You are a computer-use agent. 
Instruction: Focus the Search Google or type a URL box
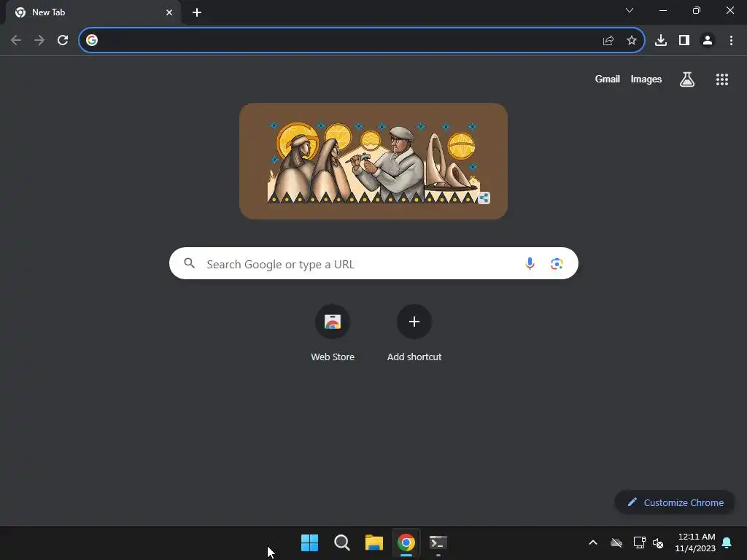374,263
